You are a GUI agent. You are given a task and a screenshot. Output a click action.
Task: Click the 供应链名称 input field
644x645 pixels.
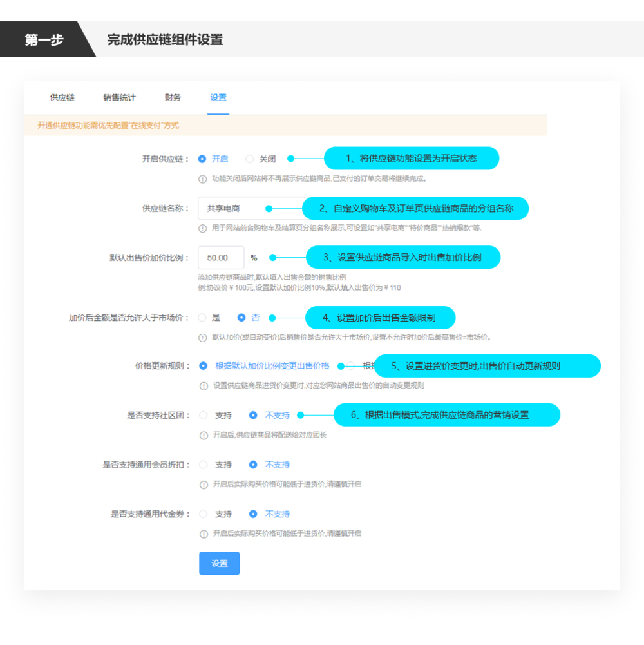click(231, 209)
